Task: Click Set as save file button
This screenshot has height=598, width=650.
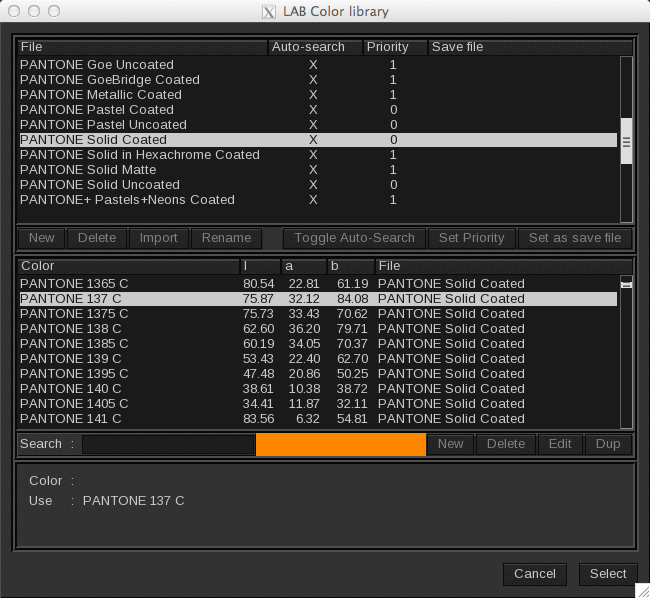Action: click(x=574, y=238)
